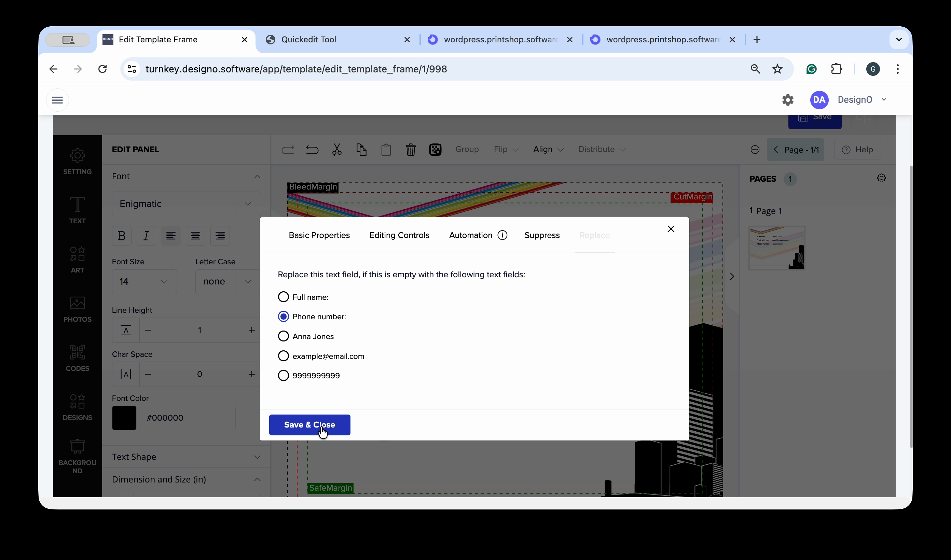Click the Save & Close button
The image size is (951, 560).
[x=309, y=424]
